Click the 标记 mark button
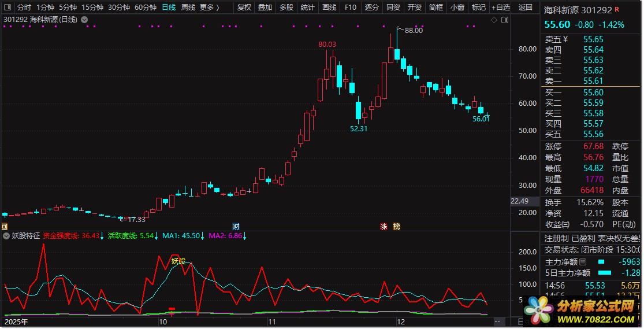644x329 pixels. [479, 7]
